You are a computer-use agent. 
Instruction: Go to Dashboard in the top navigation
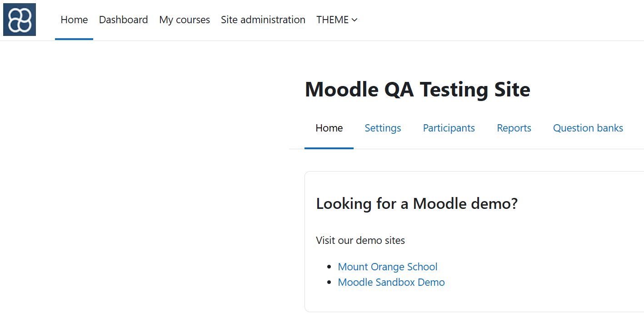123,20
